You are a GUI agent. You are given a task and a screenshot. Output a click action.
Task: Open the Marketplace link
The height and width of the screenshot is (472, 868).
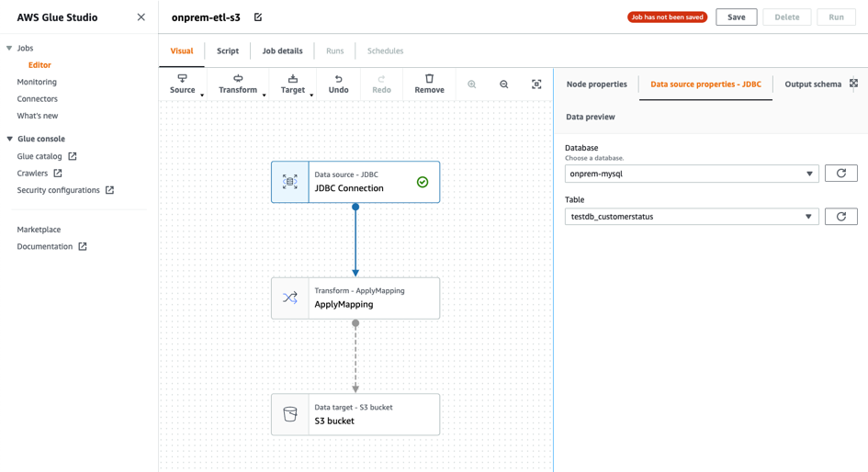point(39,229)
